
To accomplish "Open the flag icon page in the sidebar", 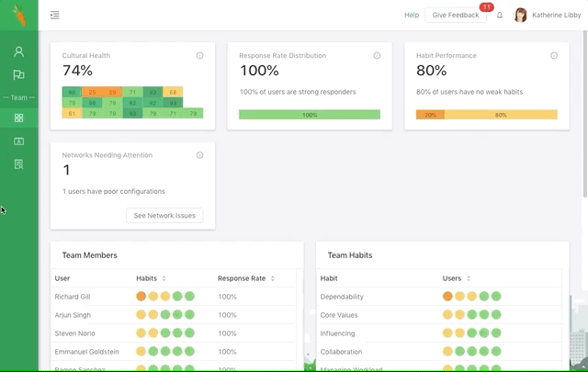I will point(18,75).
